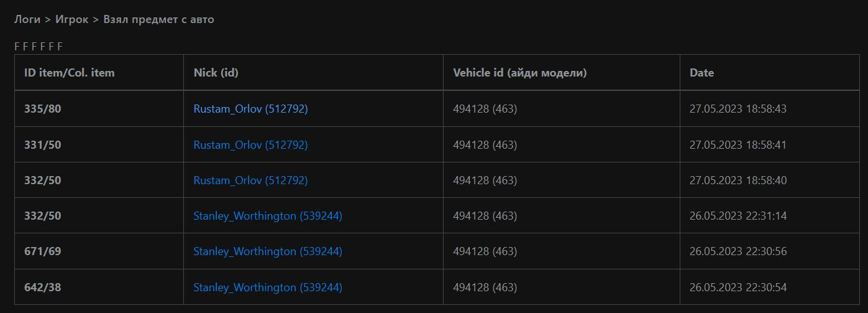Click the F F F F F F text
868x313 pixels.
click(x=39, y=47)
